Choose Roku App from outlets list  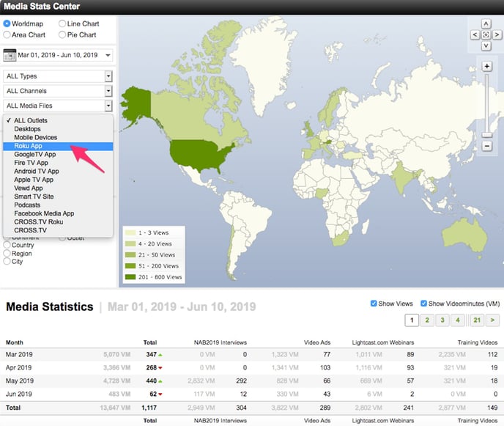31,146
